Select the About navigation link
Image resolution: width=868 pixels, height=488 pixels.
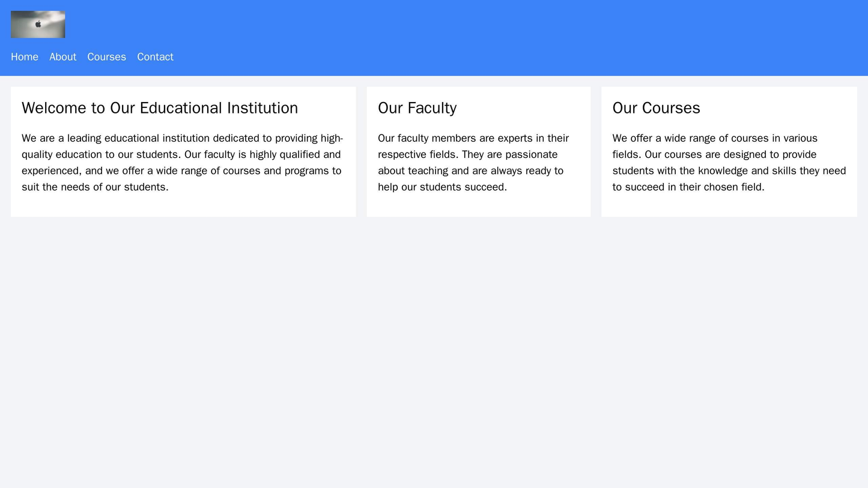pyautogui.click(x=62, y=57)
